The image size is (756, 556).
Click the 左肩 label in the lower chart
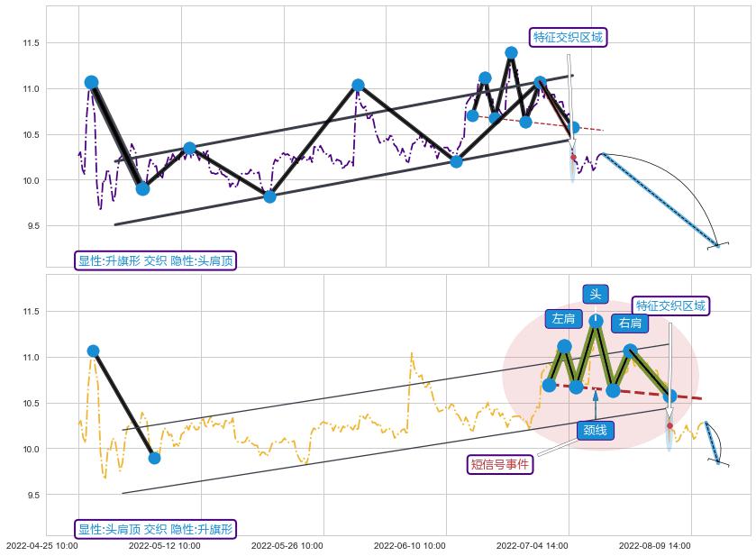[x=563, y=319]
